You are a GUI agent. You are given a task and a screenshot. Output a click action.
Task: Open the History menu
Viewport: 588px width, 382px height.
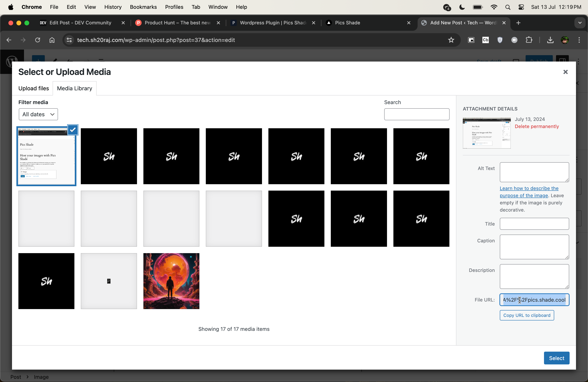tap(113, 7)
